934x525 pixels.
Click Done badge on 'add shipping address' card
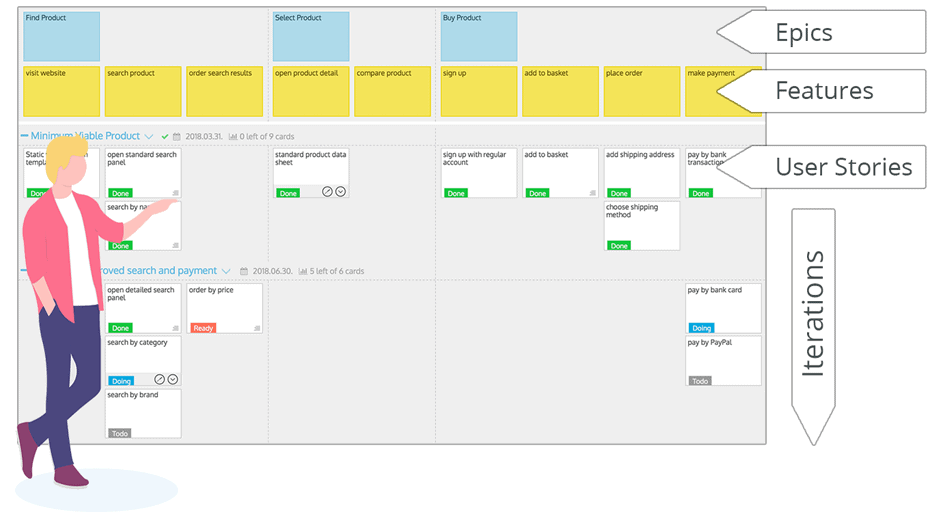[619, 193]
